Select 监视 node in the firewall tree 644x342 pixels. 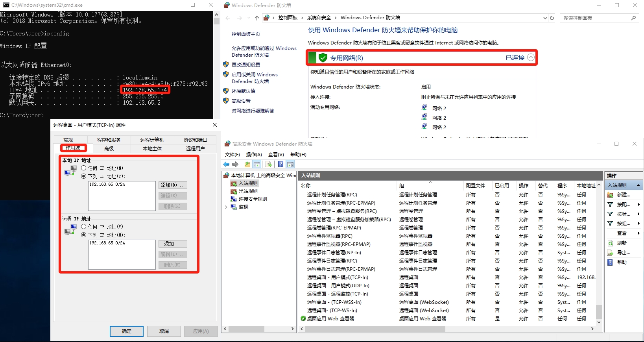pos(243,207)
